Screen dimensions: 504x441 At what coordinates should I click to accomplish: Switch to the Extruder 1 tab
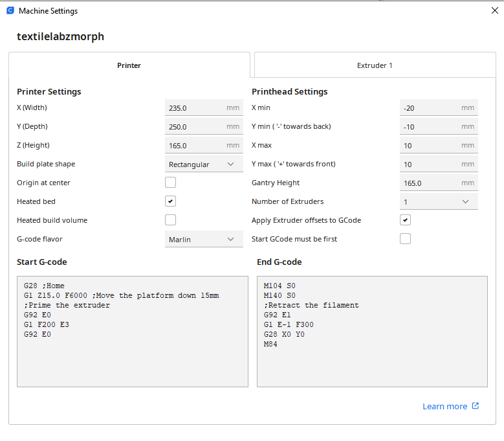coord(375,65)
